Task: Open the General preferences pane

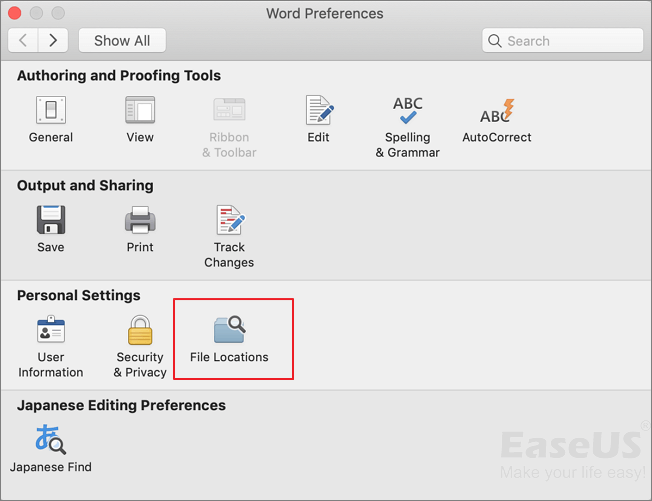Action: click(x=50, y=112)
